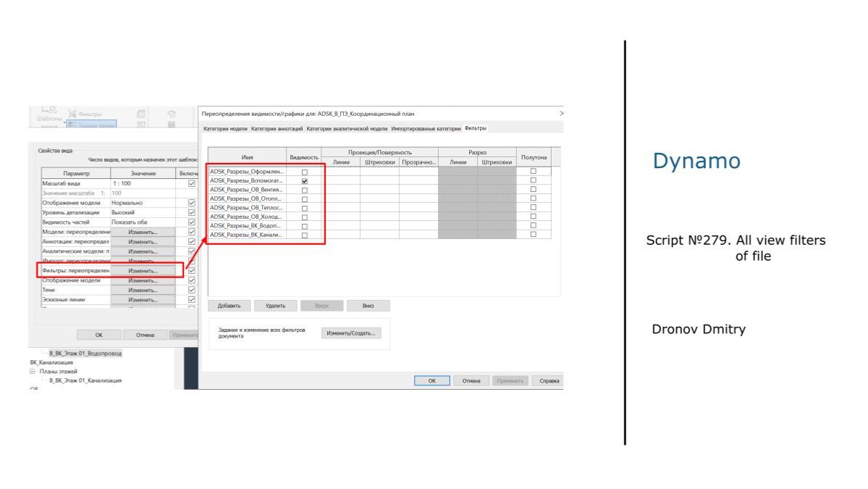
Task: Click OK in visibility overrides dialog
Action: tap(431, 381)
